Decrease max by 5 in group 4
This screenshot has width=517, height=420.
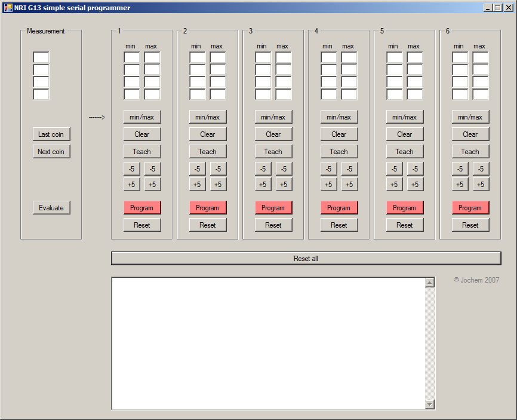349,169
